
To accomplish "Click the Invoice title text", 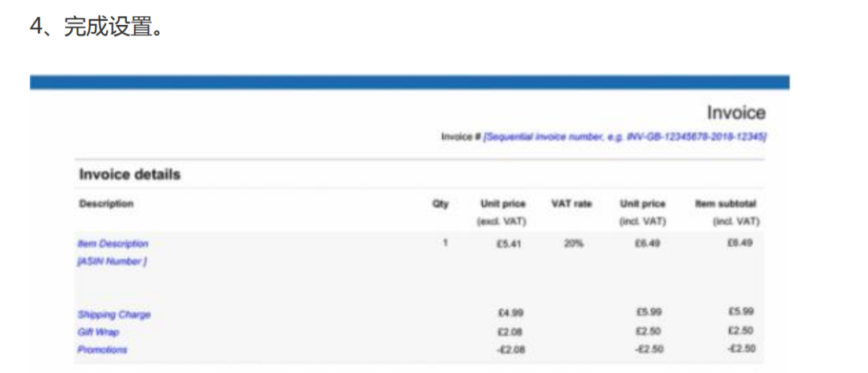I will (x=736, y=113).
